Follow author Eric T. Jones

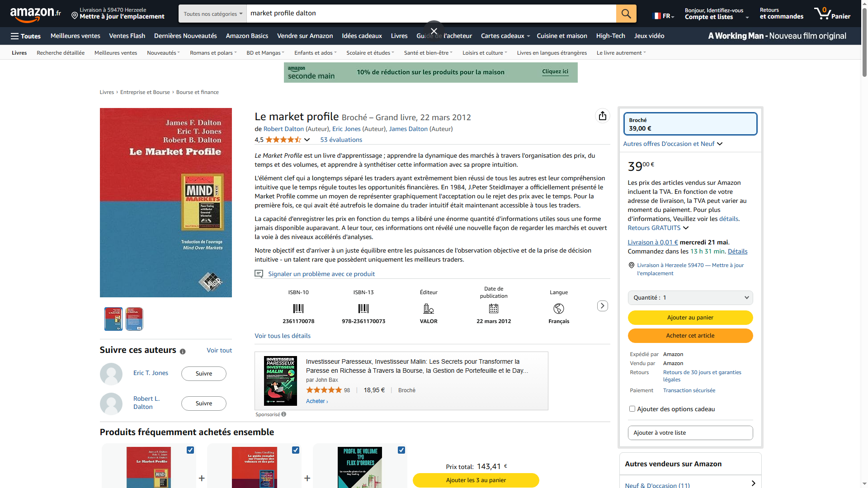[203, 374]
